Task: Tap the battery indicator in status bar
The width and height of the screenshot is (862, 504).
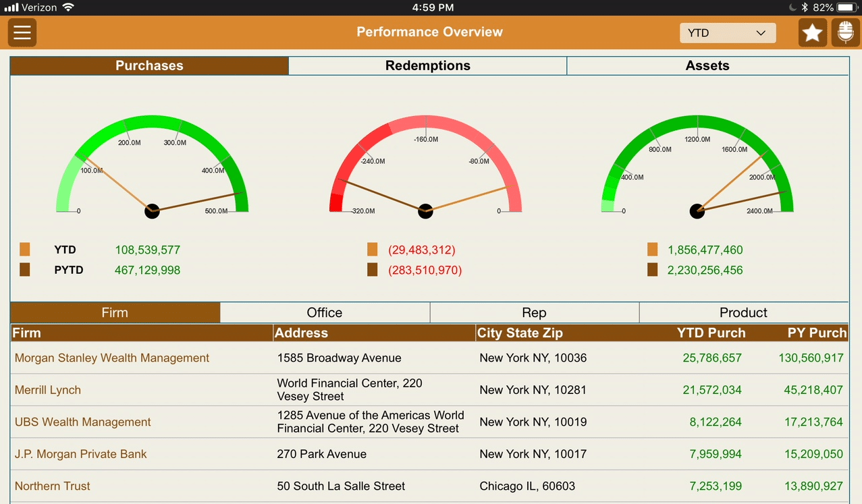Action: click(846, 7)
